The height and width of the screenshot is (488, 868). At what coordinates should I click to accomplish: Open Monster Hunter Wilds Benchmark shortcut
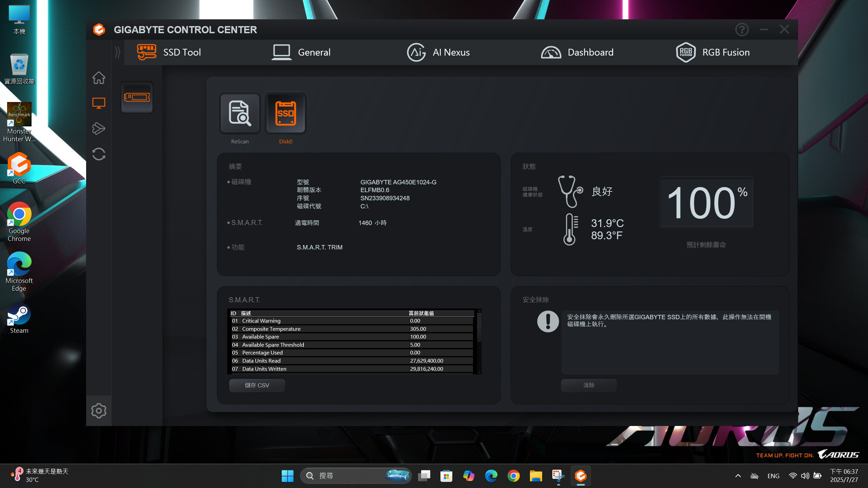pos(19,122)
